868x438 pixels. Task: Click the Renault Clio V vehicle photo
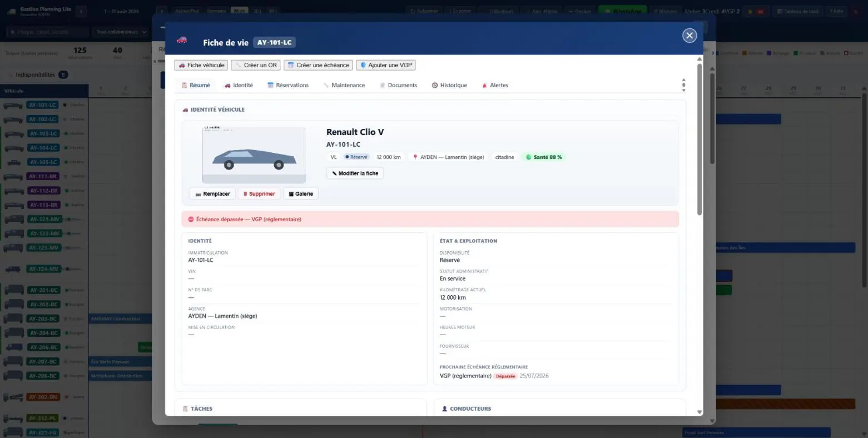click(254, 155)
